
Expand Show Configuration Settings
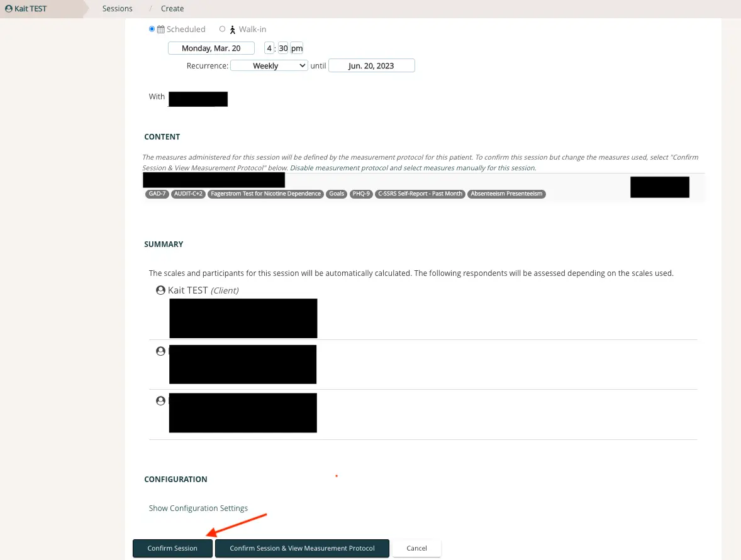(x=198, y=508)
